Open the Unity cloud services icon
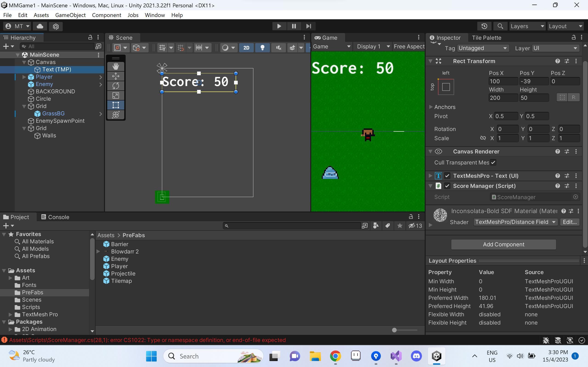 coord(40,26)
